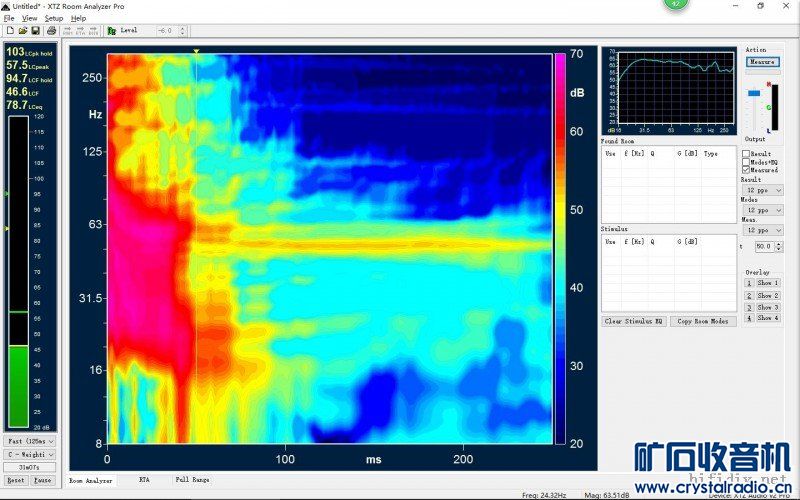
Task: Click the Copy Room Modes button
Action: [x=704, y=322]
